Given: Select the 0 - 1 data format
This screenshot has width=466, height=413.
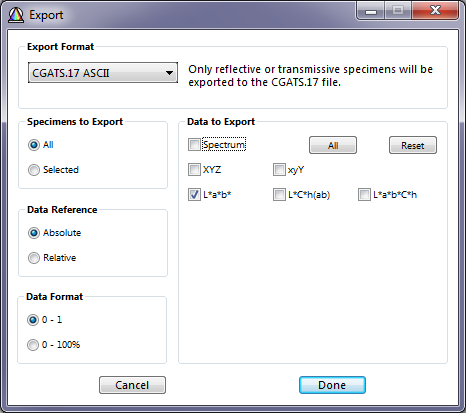Looking at the screenshot, I should (33, 320).
